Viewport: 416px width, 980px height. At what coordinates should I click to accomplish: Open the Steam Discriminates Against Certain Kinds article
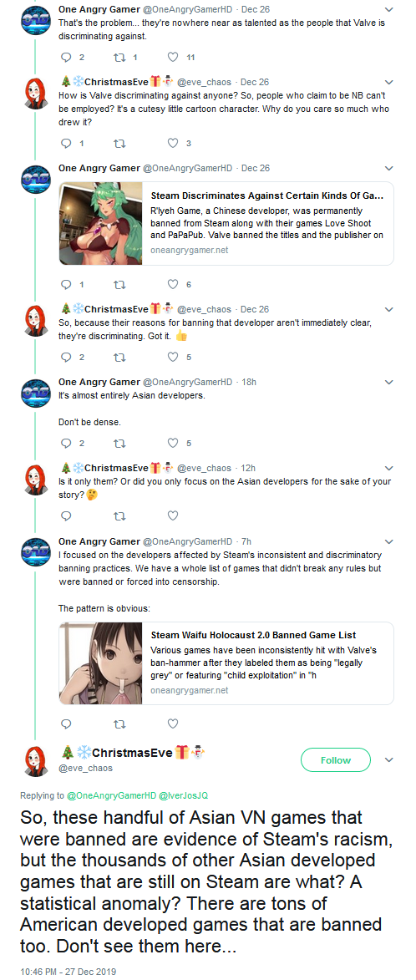(x=226, y=224)
